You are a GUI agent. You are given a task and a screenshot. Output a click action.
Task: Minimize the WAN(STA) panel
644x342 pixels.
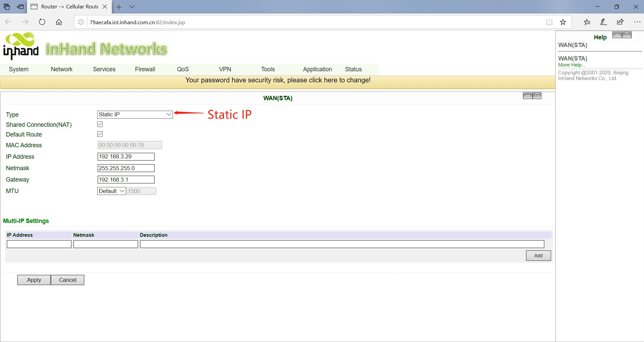tap(528, 96)
